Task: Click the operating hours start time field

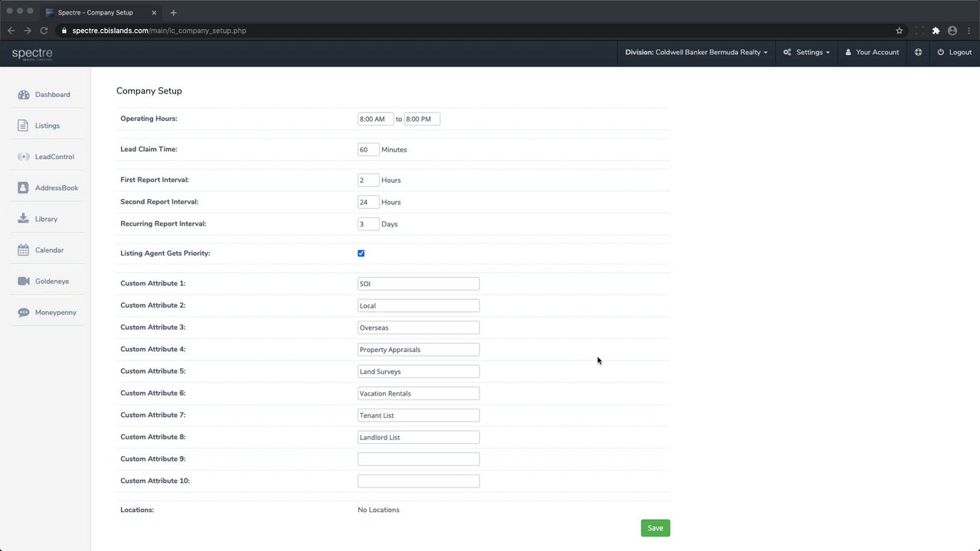Action: click(x=376, y=119)
